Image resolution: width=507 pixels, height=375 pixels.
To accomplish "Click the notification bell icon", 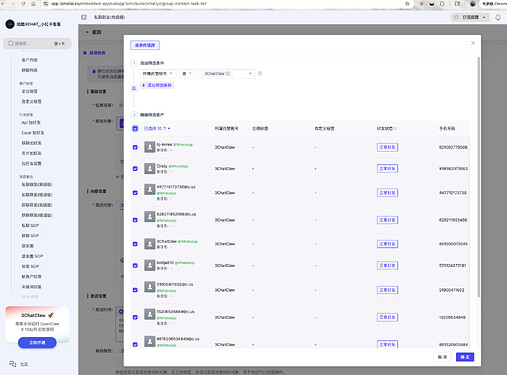I will [498, 17].
